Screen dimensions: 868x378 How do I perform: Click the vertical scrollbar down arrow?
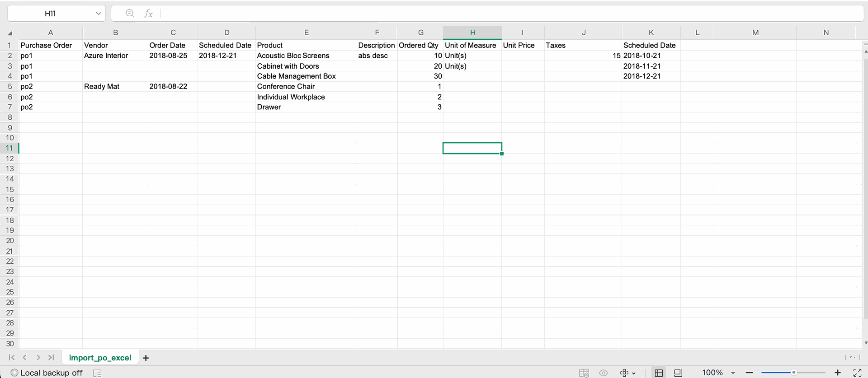point(865,343)
